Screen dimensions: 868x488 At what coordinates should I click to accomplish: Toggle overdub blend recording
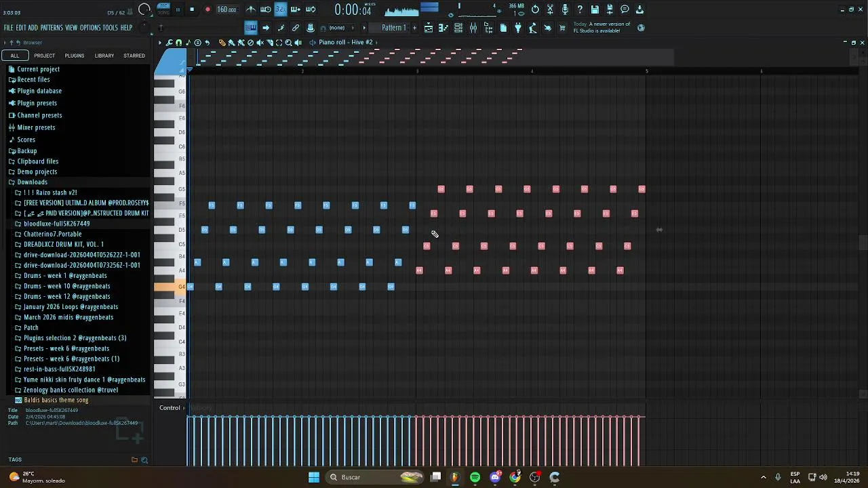pos(296,9)
